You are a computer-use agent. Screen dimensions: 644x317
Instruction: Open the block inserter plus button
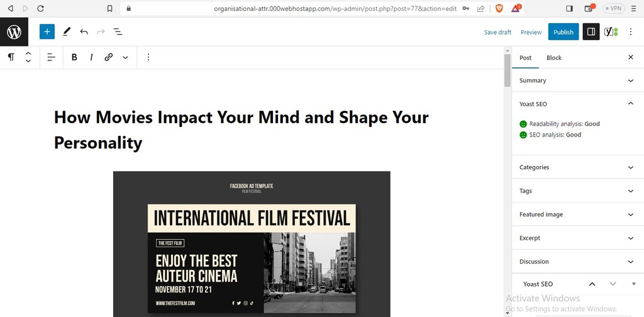point(47,31)
